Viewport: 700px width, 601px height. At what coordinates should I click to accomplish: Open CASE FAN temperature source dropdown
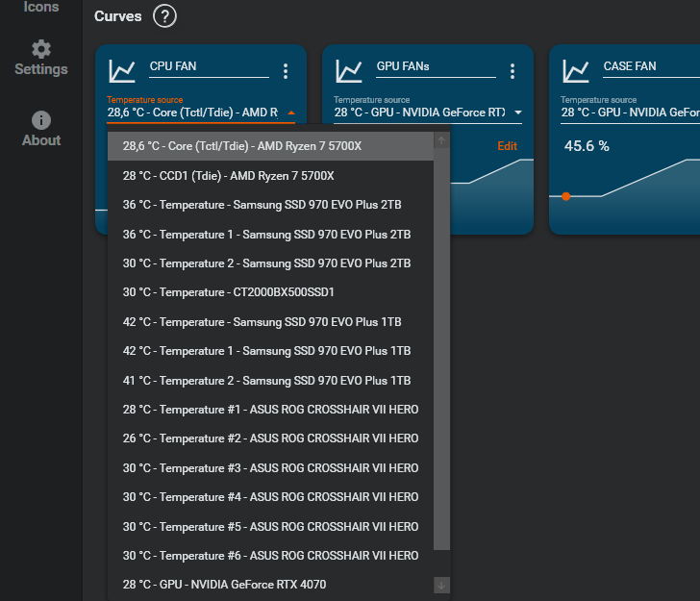point(630,113)
